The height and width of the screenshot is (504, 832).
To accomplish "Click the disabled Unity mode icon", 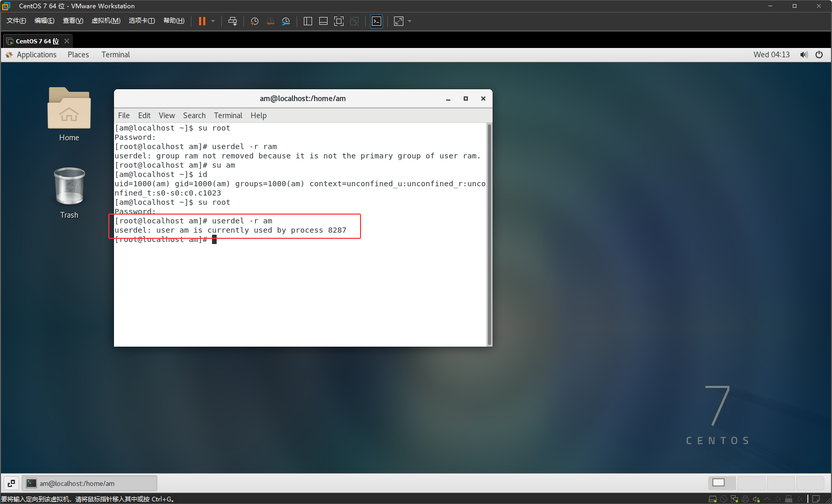I will (354, 21).
